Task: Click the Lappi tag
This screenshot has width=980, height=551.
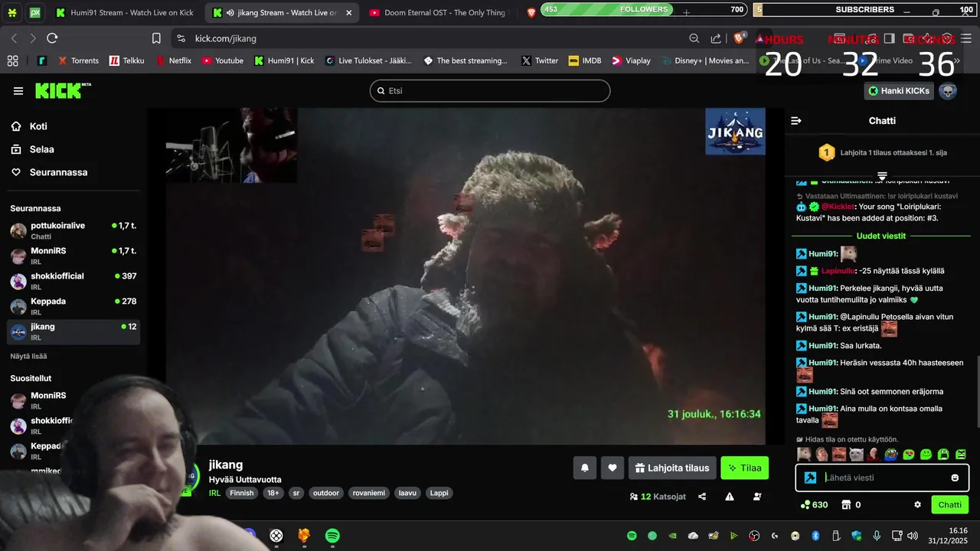Action: 439,493
